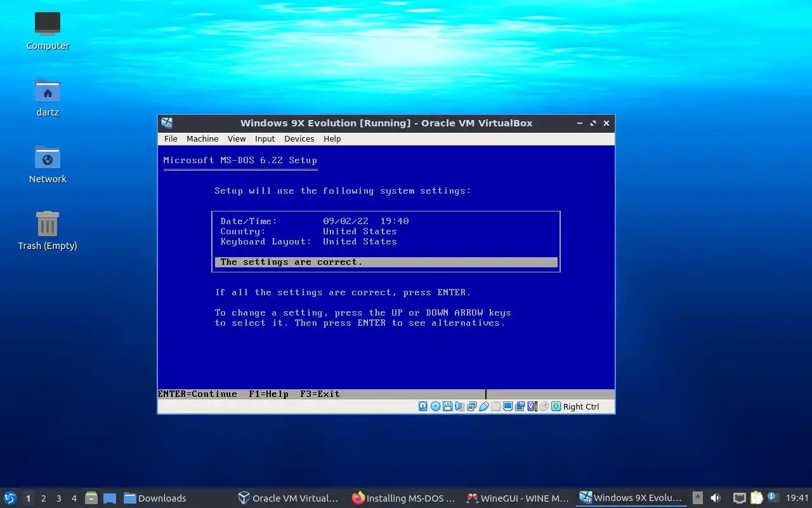Click F3=Exit in the DOS footer
812x508 pixels.
(320, 394)
